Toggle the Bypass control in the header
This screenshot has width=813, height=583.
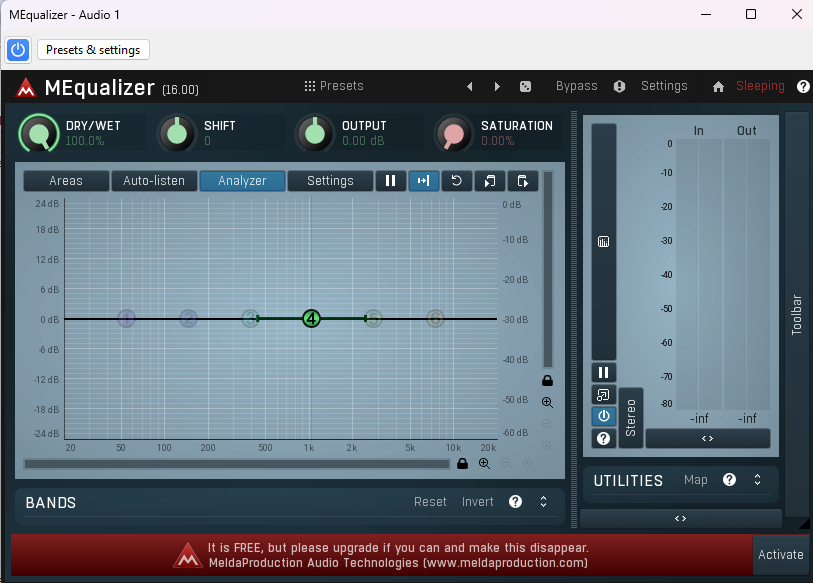tap(576, 86)
